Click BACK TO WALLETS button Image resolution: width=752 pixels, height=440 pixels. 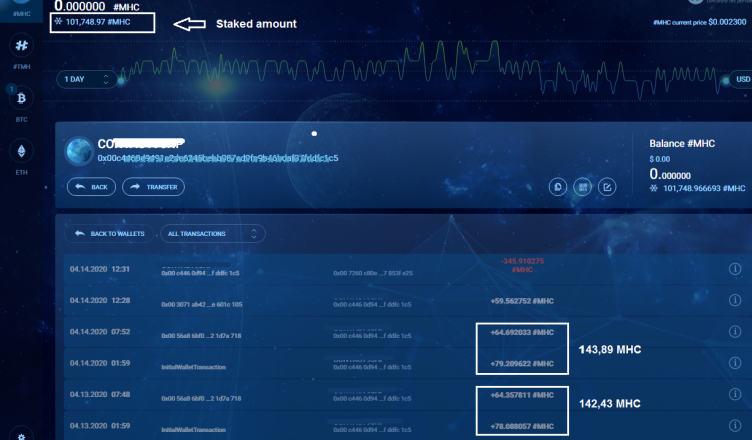pyautogui.click(x=109, y=234)
